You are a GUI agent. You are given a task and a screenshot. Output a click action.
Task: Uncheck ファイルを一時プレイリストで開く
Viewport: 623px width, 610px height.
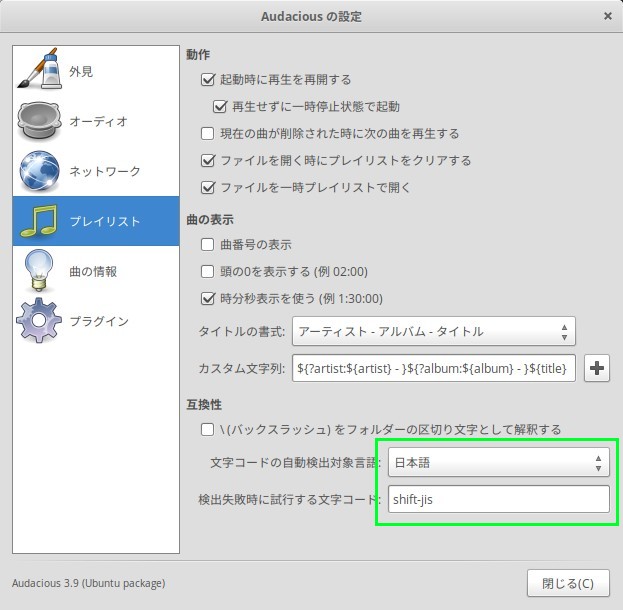click(x=208, y=187)
